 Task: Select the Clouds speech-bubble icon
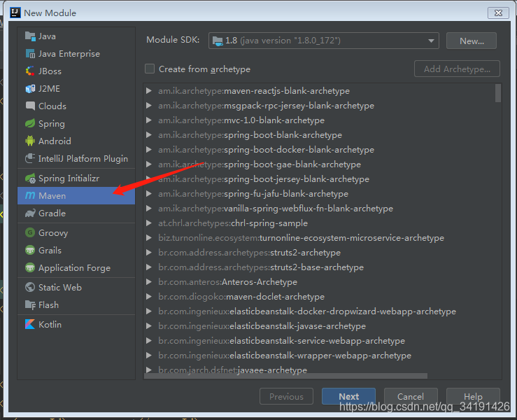[x=30, y=106]
